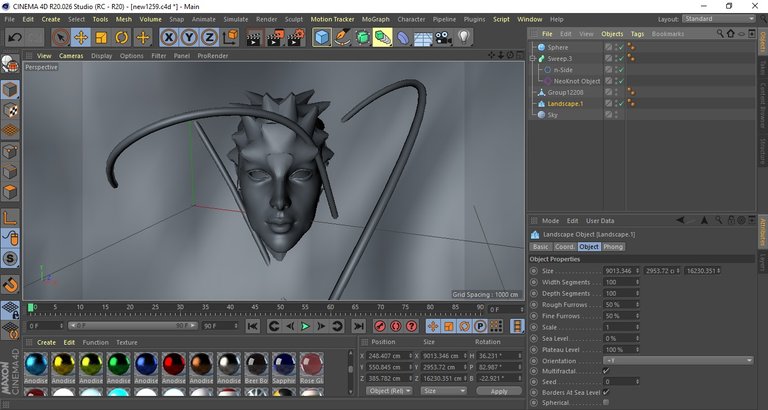Add a Light object

tap(464, 37)
